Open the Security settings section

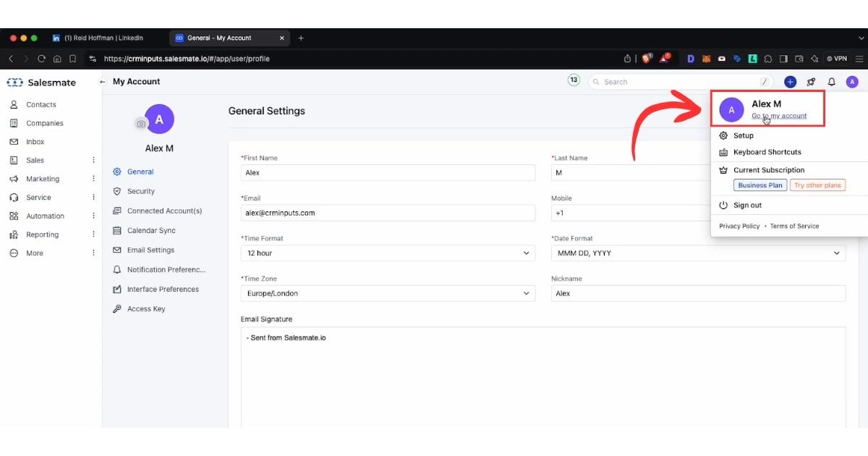pos(140,191)
